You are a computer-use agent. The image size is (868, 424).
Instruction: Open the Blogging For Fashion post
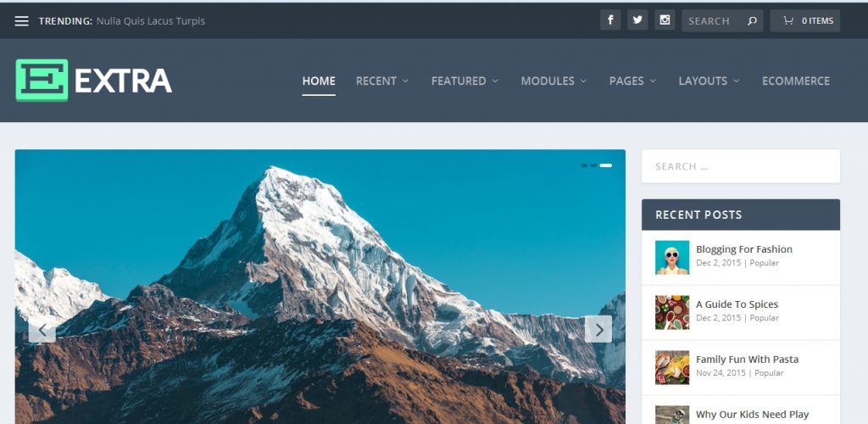click(x=744, y=249)
